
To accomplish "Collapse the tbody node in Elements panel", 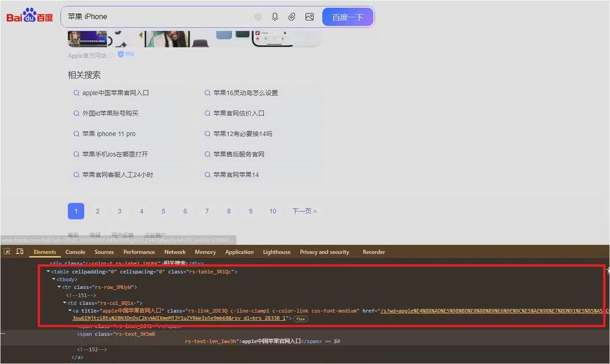I will tap(54, 279).
